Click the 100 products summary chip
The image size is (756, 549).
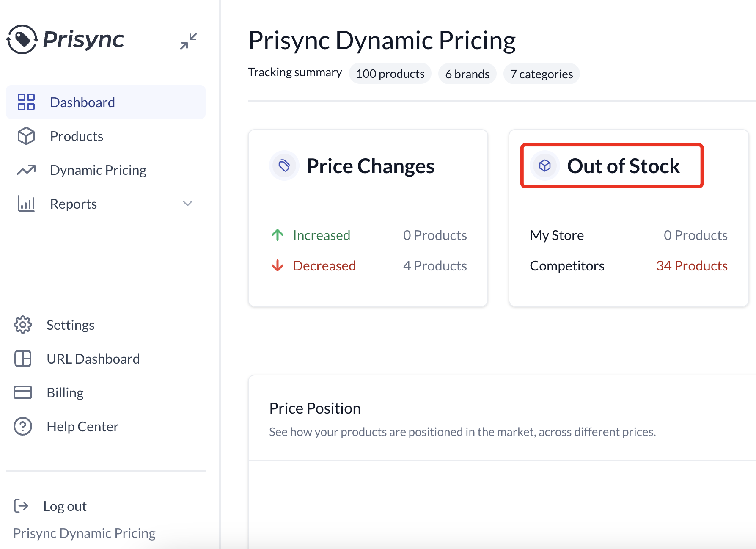pyautogui.click(x=390, y=73)
